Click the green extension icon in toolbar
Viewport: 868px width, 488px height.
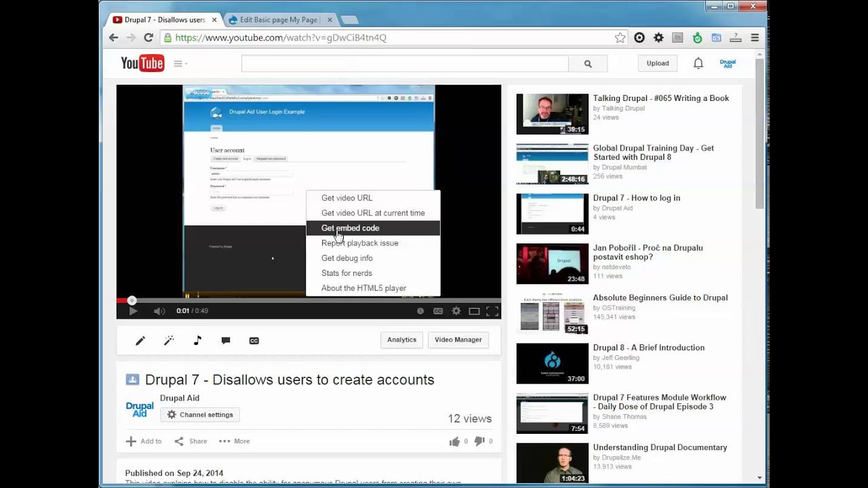(x=697, y=38)
